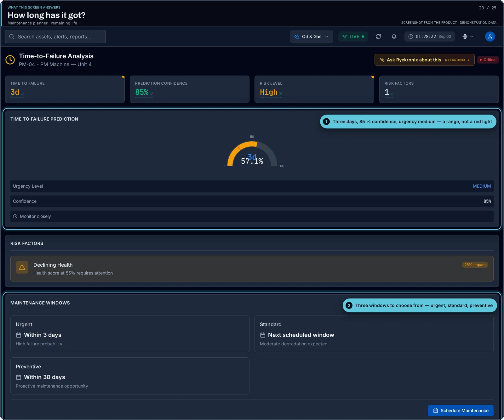Click the info icon next to 3d
This screenshot has height=420, width=504.
click(x=22, y=93)
